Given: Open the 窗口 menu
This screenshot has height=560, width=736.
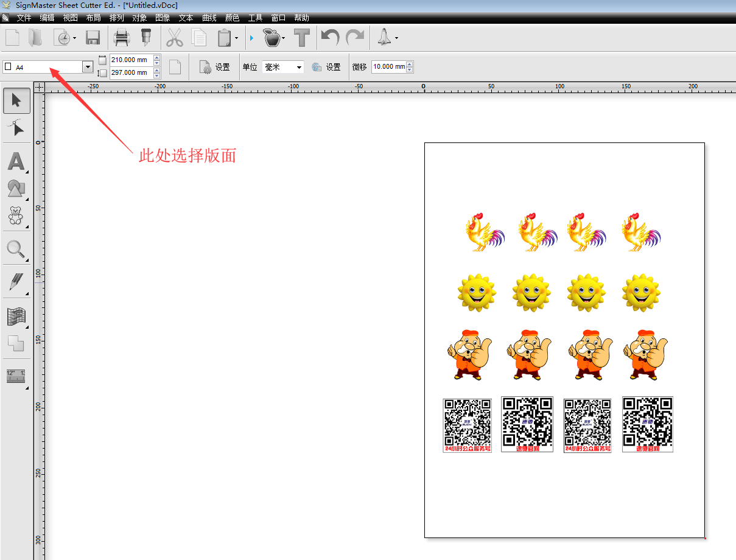Looking at the screenshot, I should click(x=278, y=18).
